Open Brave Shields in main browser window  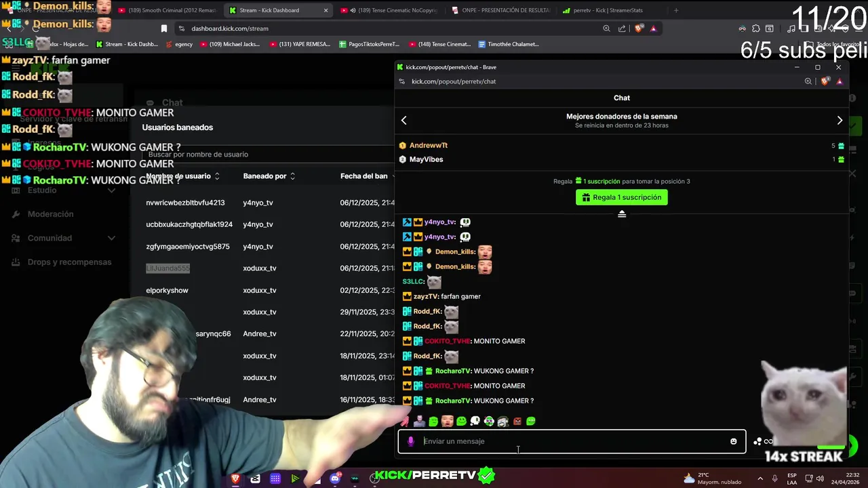[638, 28]
